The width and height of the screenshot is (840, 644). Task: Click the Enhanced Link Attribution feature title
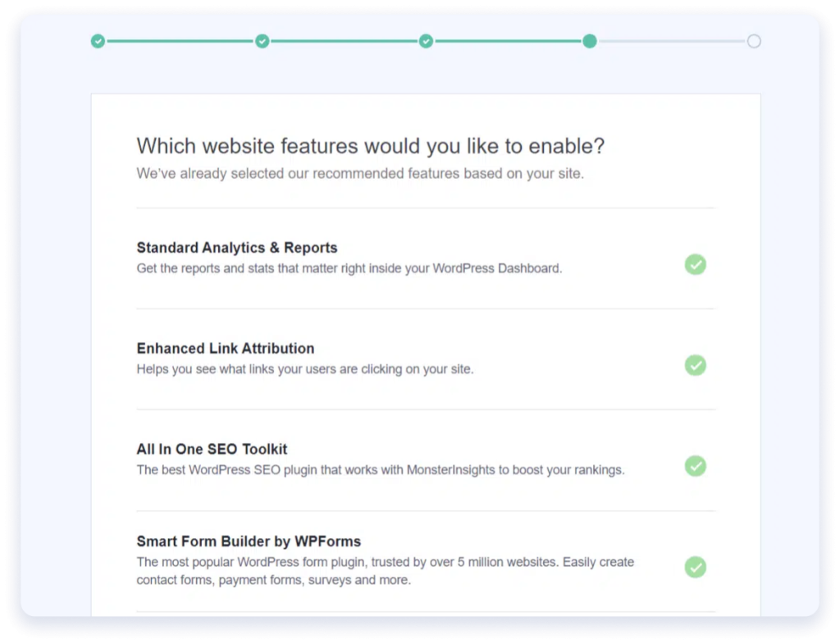(225, 348)
